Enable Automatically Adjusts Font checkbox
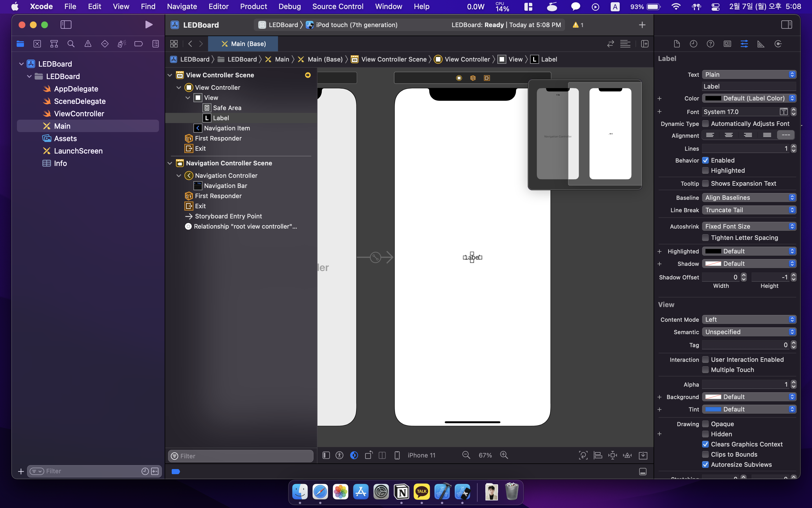 705,124
